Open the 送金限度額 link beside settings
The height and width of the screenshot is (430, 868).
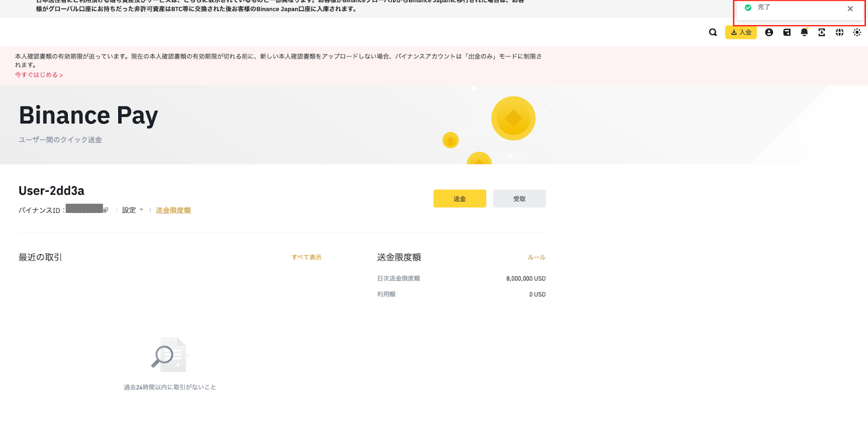pos(173,211)
